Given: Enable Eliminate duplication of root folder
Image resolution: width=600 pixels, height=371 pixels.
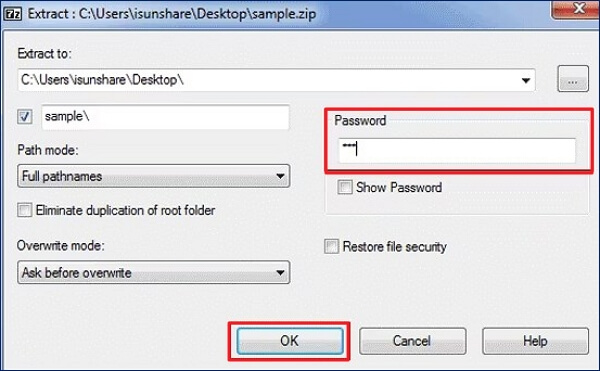Looking at the screenshot, I should tap(24, 210).
